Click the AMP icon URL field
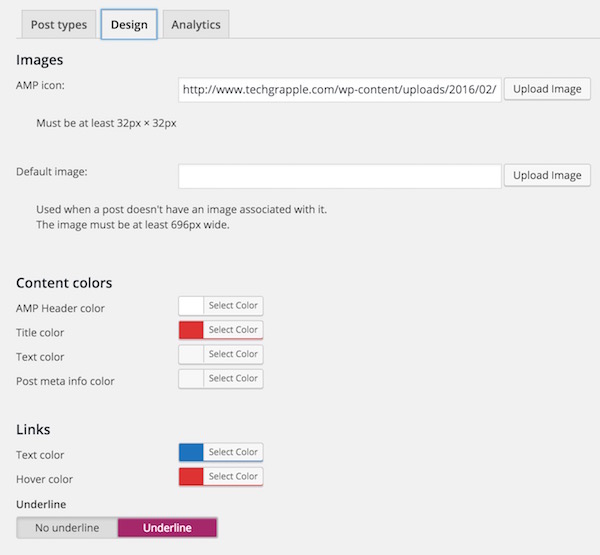The image size is (600, 555). pyautogui.click(x=339, y=89)
